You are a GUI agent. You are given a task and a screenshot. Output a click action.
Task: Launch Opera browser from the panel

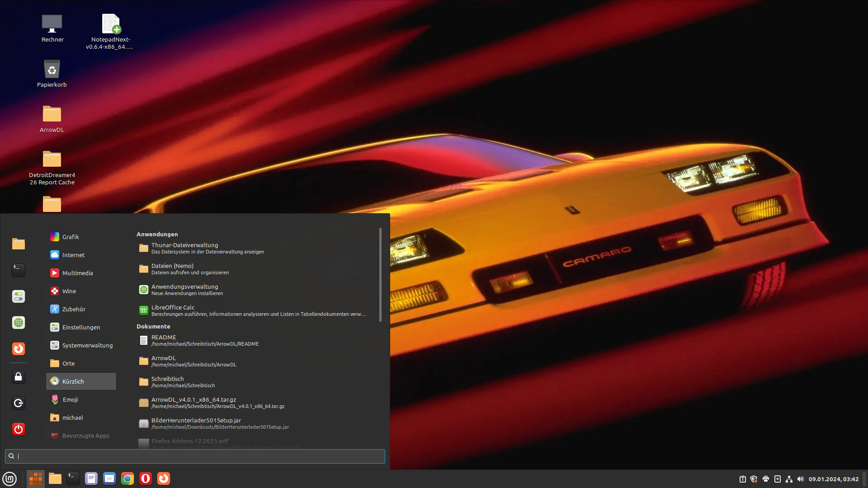pos(146,479)
